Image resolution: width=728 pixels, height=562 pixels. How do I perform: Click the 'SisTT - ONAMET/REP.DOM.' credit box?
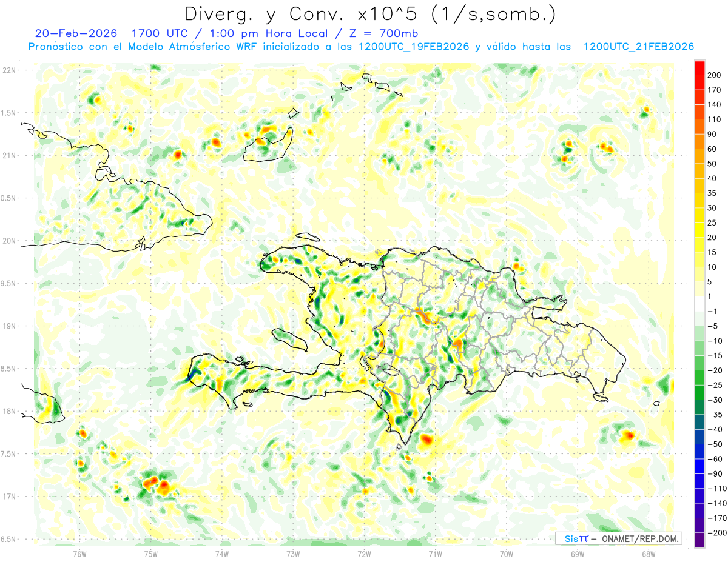(x=618, y=538)
